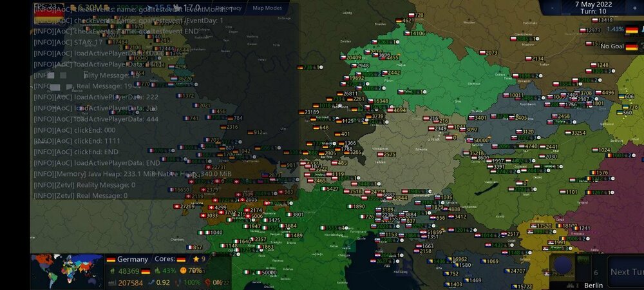Click the German flag in top-left corner
Screen dimensions: 644x290
tap(49, 13)
